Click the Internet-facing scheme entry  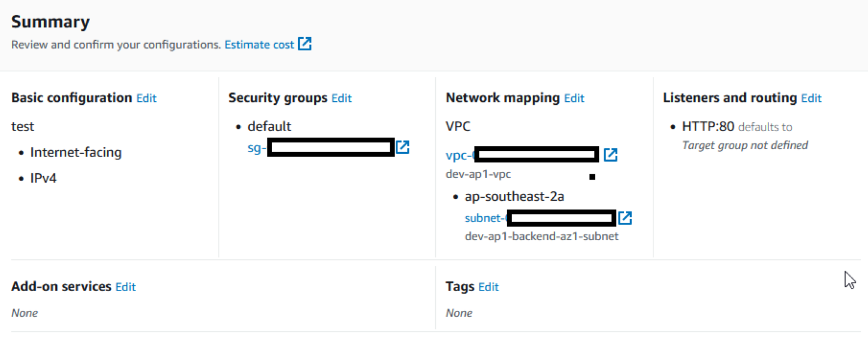pyautogui.click(x=76, y=152)
